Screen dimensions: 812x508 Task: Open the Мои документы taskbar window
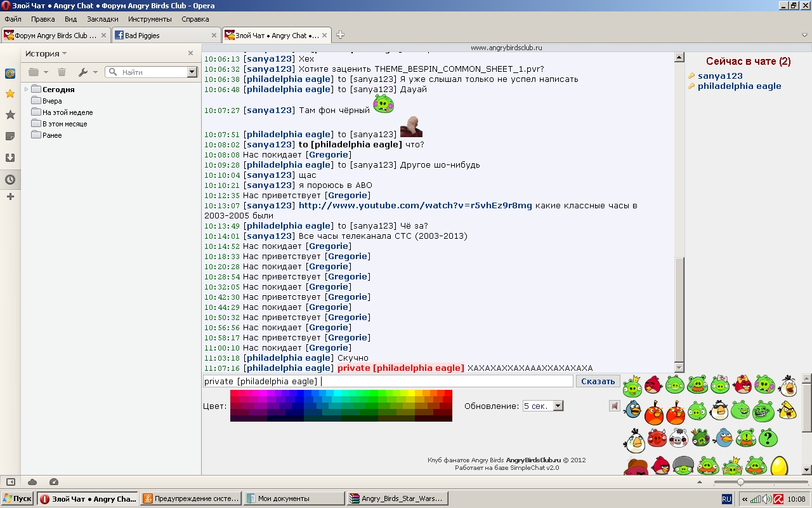(x=294, y=499)
